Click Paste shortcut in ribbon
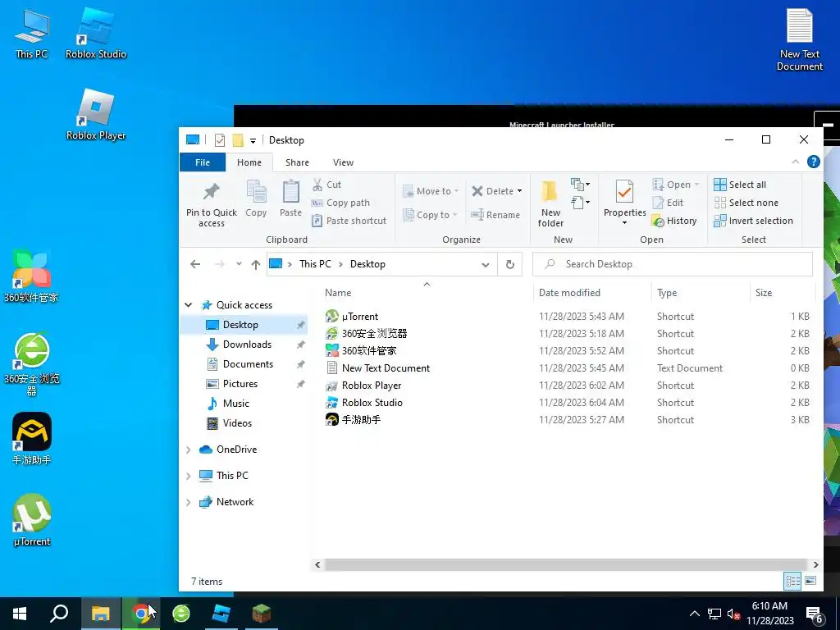The width and height of the screenshot is (840, 630). click(349, 221)
